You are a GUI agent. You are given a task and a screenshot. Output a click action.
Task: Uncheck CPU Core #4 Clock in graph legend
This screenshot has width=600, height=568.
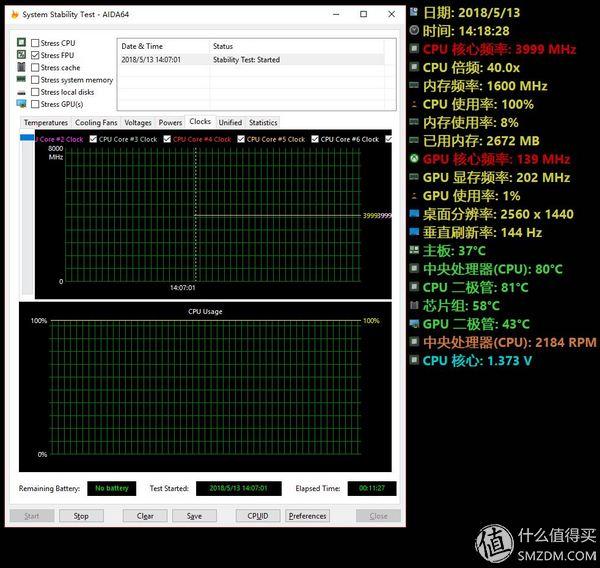click(x=167, y=139)
